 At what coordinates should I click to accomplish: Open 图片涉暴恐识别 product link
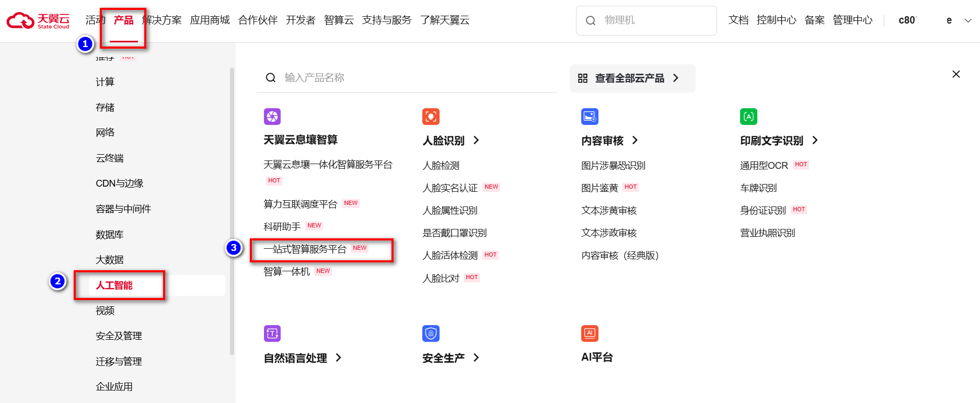tap(613, 165)
